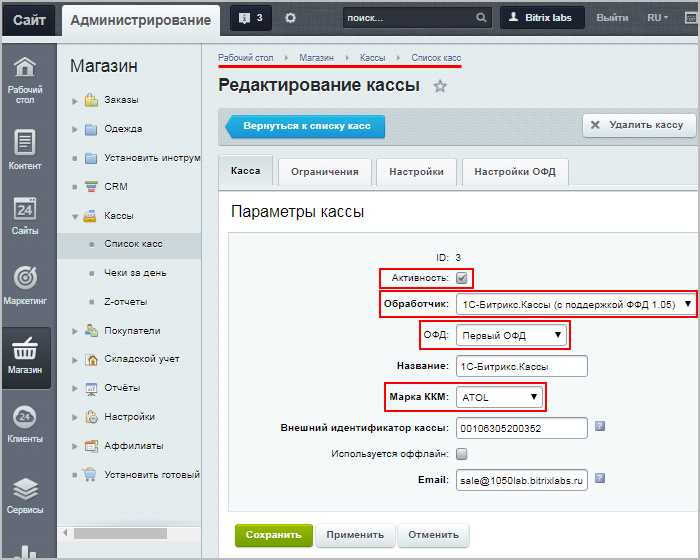The height and width of the screenshot is (560, 700).
Task: Click help icon next to Email field
Action: point(600,478)
